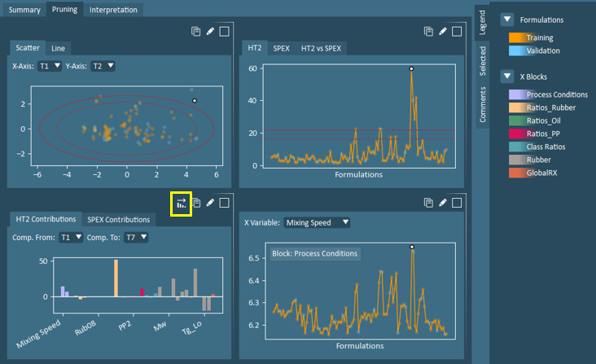The height and width of the screenshot is (364, 596).
Task: Click pencil edit icon in HT2 panel
Action: [443, 32]
